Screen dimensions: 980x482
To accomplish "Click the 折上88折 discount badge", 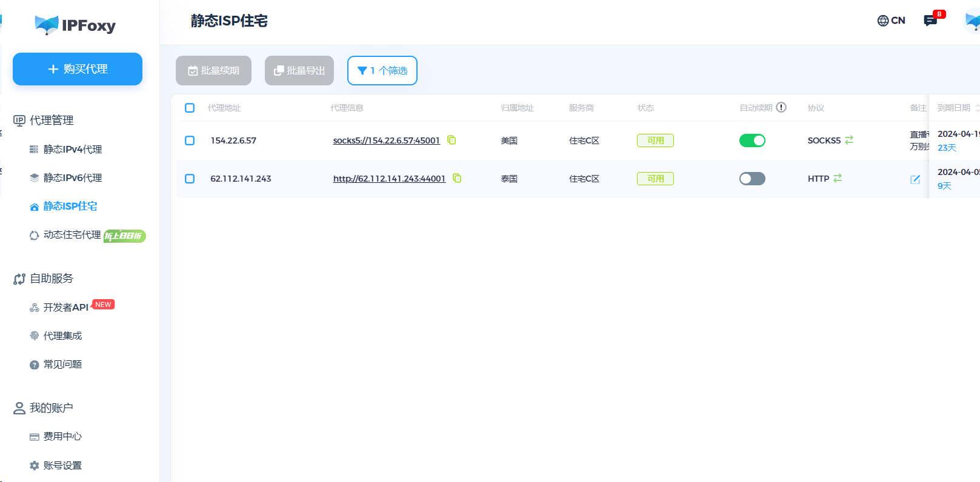I will click(x=124, y=236).
